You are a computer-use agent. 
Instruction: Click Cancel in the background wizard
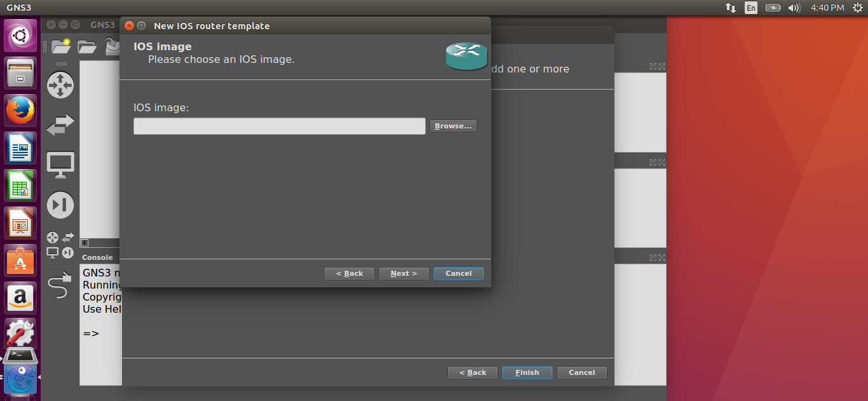[582, 372]
